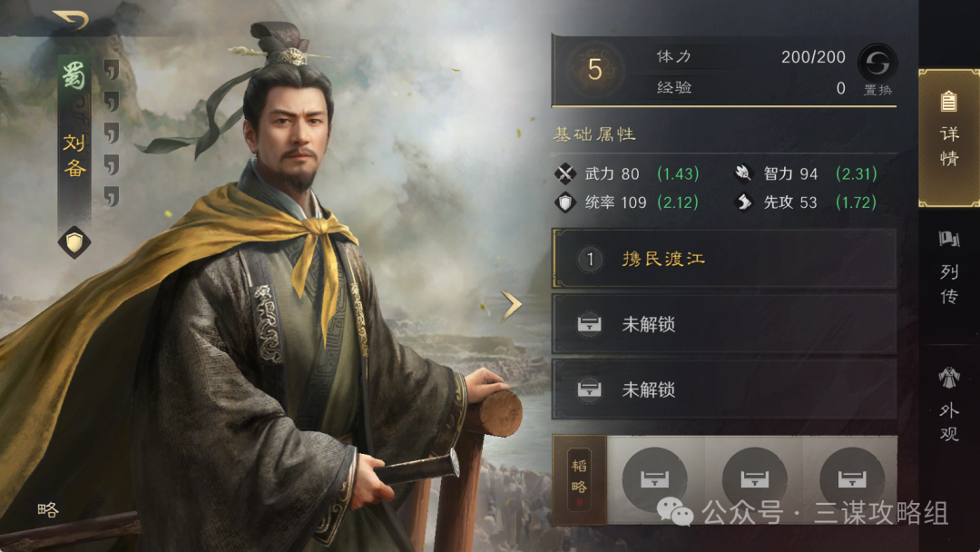Click the 统率 shield attribute icon

(565, 202)
